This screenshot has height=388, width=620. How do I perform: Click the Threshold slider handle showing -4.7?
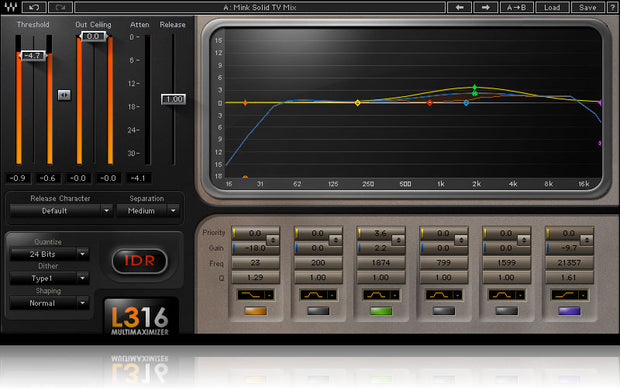pyautogui.click(x=33, y=56)
